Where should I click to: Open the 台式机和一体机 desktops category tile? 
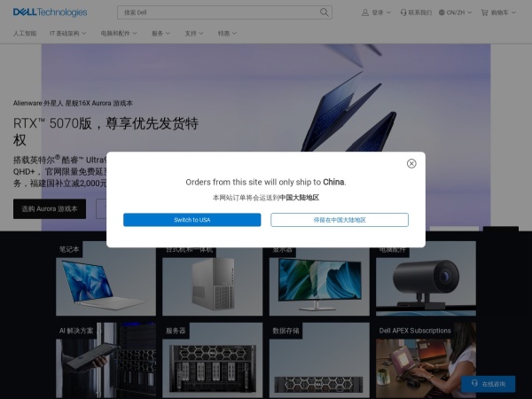tap(213, 282)
